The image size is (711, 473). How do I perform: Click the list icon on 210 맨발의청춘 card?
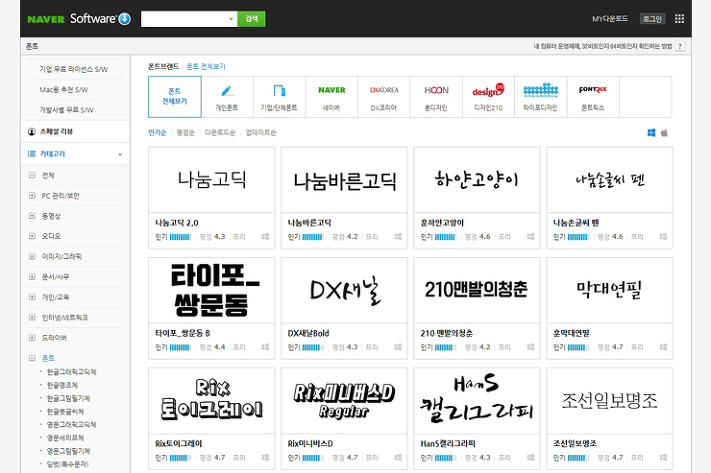coord(531,347)
